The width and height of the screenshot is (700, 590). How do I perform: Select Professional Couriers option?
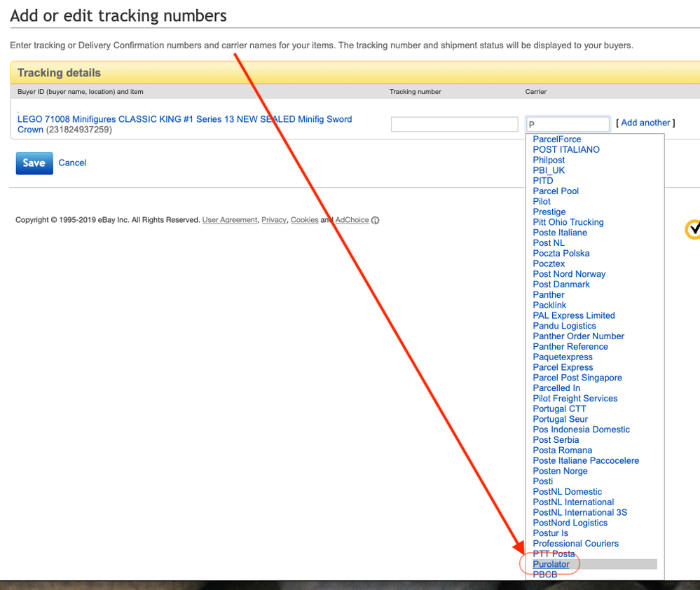click(x=576, y=543)
